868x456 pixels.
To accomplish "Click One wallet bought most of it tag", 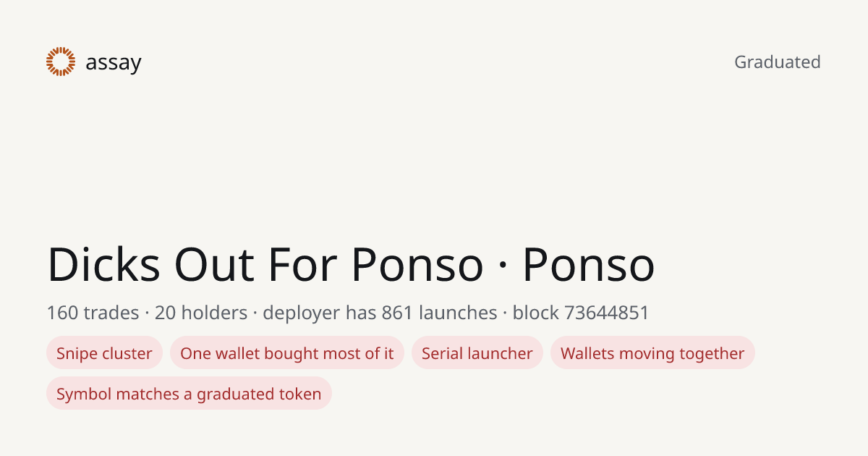I will 287,353.
